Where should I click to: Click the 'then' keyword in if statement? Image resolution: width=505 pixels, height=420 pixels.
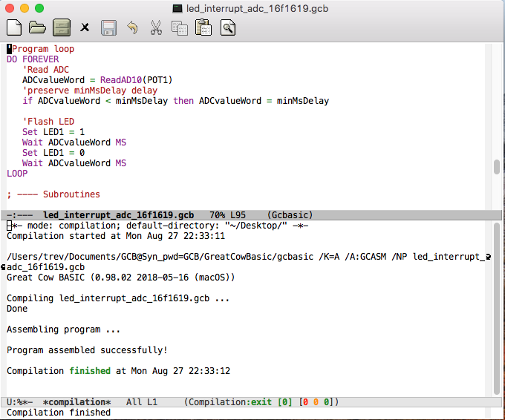183,101
